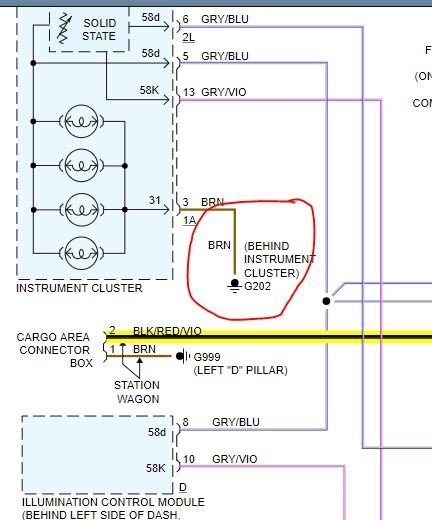Click the 58d terminal beside pin 6

pos(150,17)
